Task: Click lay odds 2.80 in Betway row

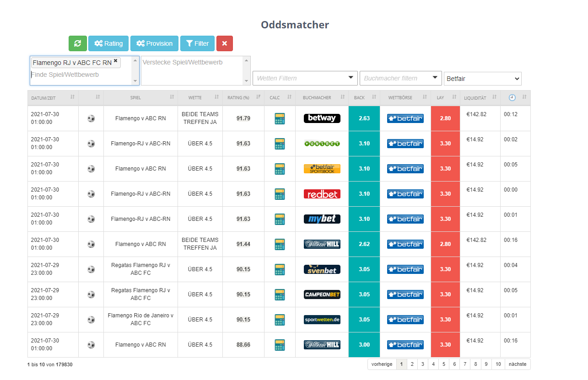Action: [x=445, y=118]
